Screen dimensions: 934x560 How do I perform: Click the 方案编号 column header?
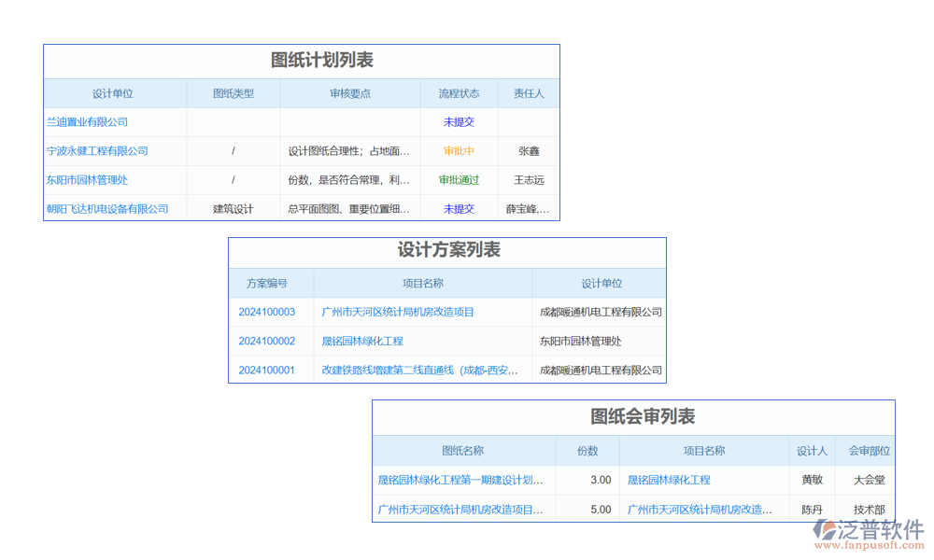(266, 284)
